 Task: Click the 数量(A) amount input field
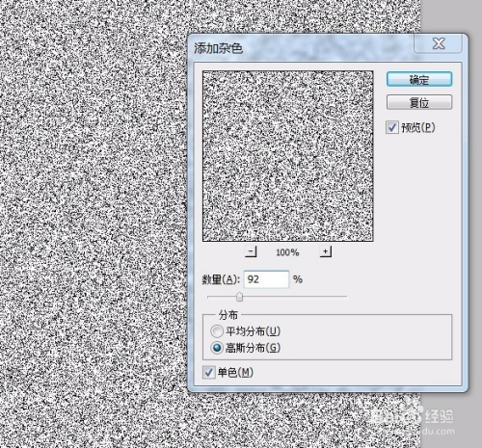click(x=266, y=279)
